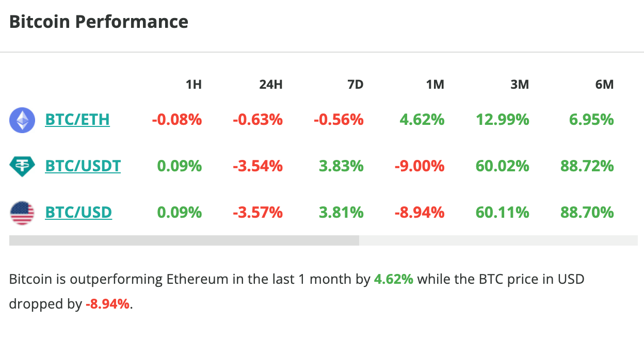The image size is (644, 339).
Task: Click the Ethereum logo icon
Action: 22,120
